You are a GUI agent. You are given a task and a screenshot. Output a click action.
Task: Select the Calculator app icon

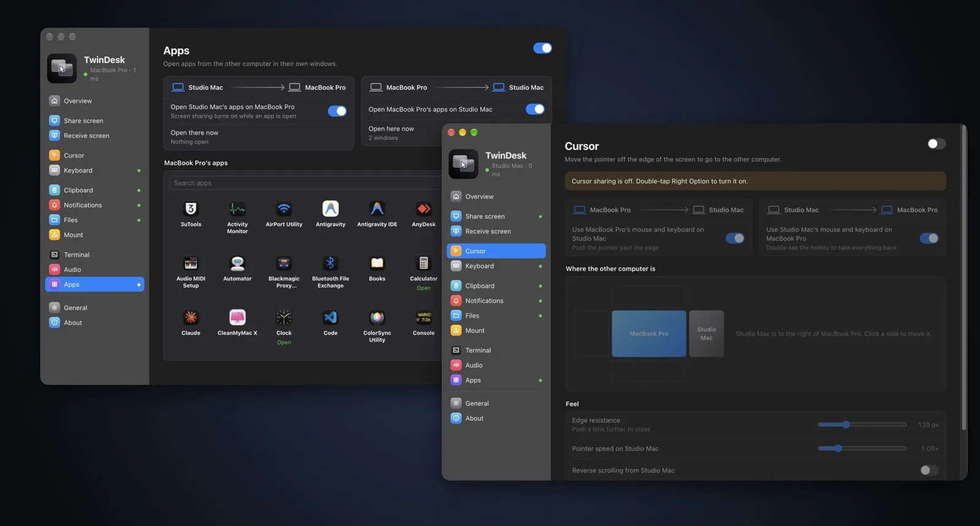(424, 263)
